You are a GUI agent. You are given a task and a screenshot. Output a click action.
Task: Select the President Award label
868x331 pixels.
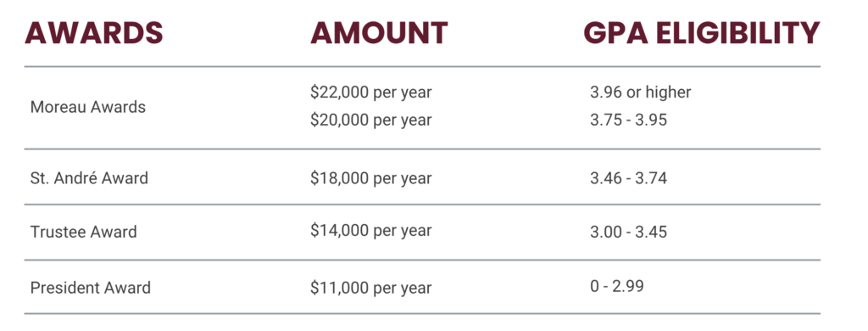[90, 287]
